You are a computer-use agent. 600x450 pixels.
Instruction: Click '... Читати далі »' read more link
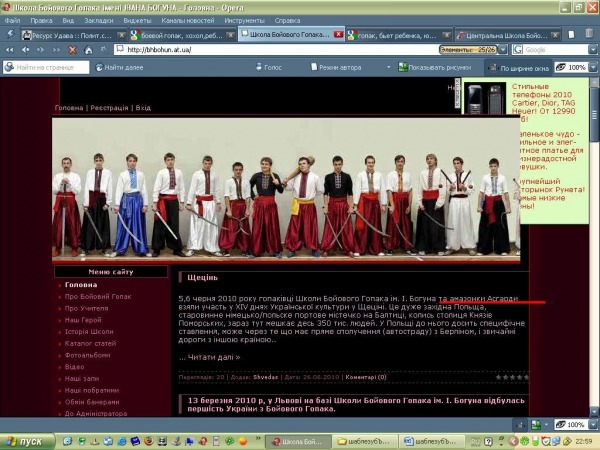click(209, 356)
